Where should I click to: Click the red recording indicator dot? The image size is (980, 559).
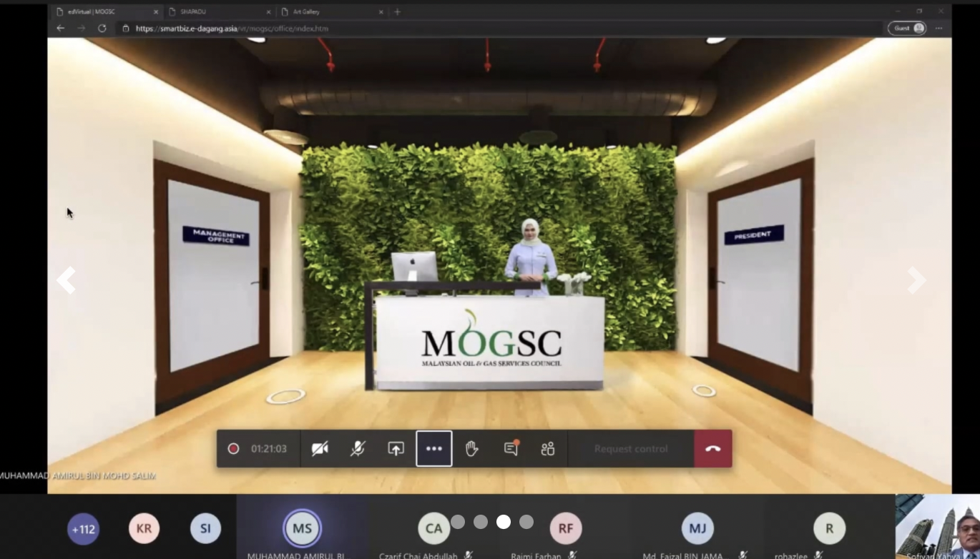[233, 449]
